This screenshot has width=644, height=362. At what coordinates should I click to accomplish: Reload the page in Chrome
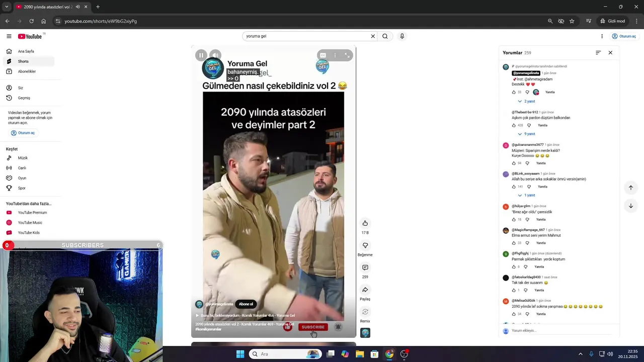click(x=32, y=21)
